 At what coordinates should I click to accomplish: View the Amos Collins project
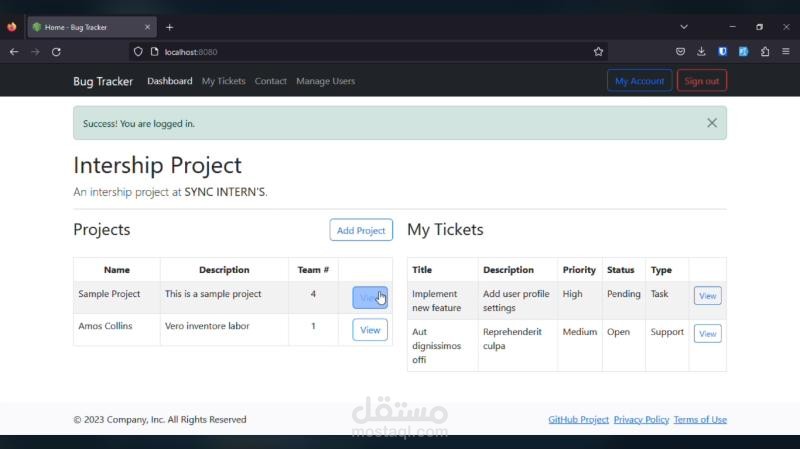coord(370,330)
